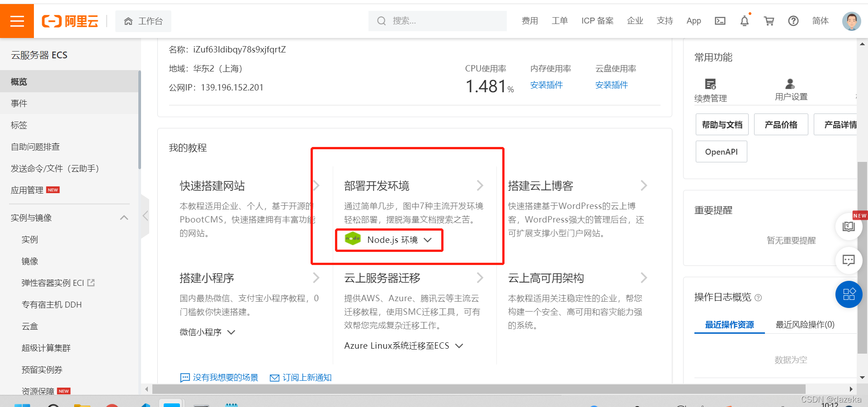Open 云上服务器迁移 tutorial arrow
Screen dimensions: 868x407
480,278
